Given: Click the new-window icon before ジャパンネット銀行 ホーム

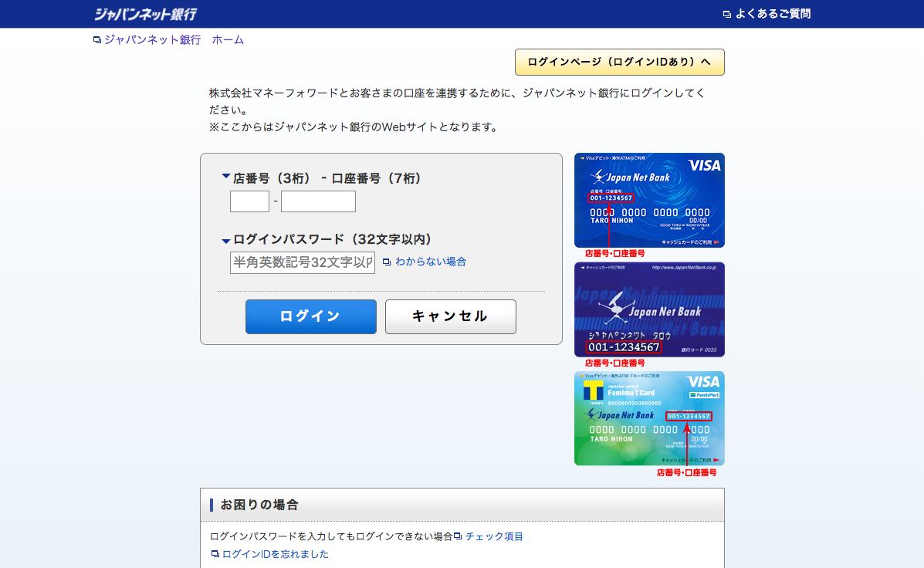Looking at the screenshot, I should (x=97, y=40).
